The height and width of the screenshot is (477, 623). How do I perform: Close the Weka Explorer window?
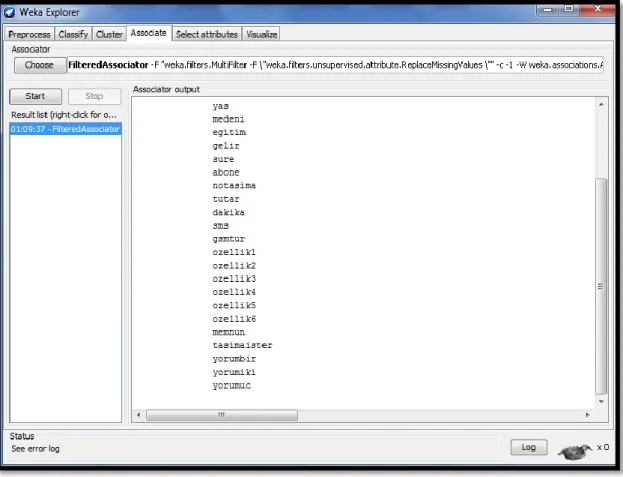(598, 8)
